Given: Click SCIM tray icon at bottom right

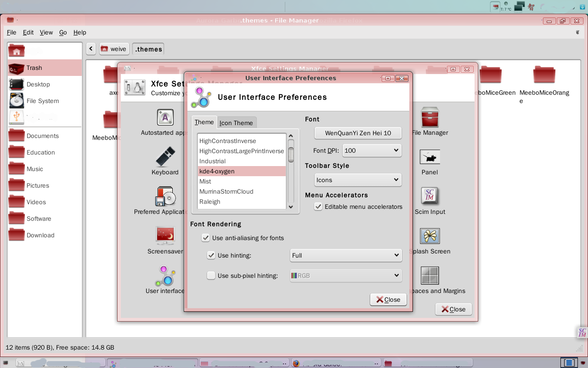Looking at the screenshot, I should pos(582,333).
